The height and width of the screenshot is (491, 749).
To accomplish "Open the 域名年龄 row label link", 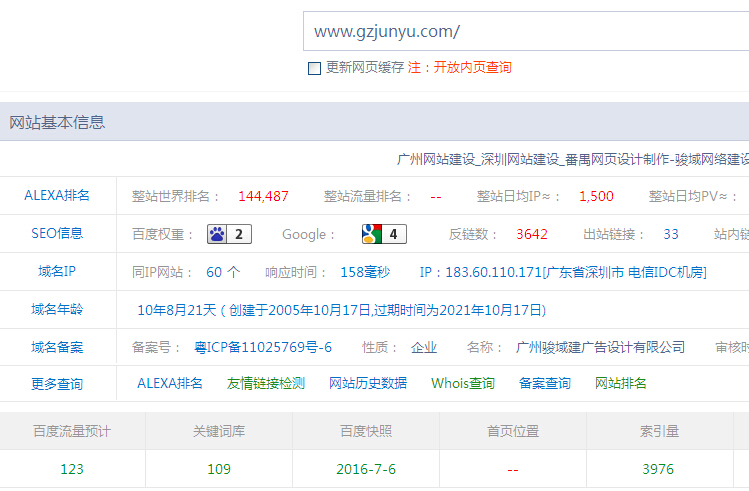I will coord(57,309).
